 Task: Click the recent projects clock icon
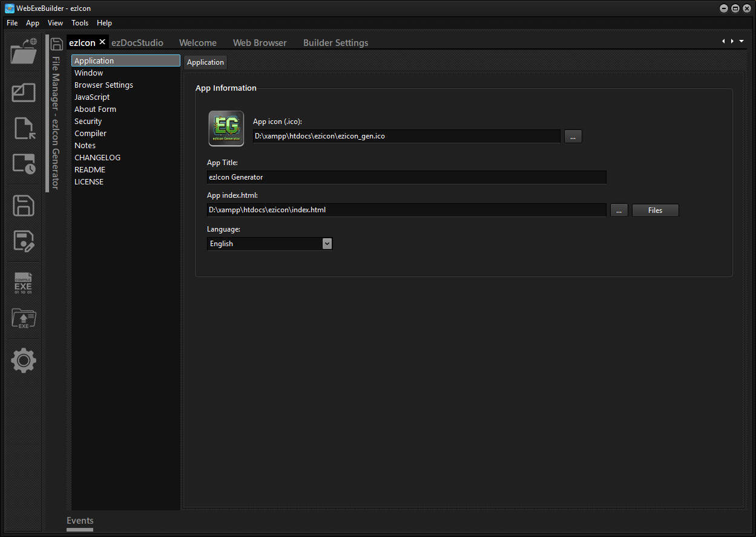tap(24, 164)
